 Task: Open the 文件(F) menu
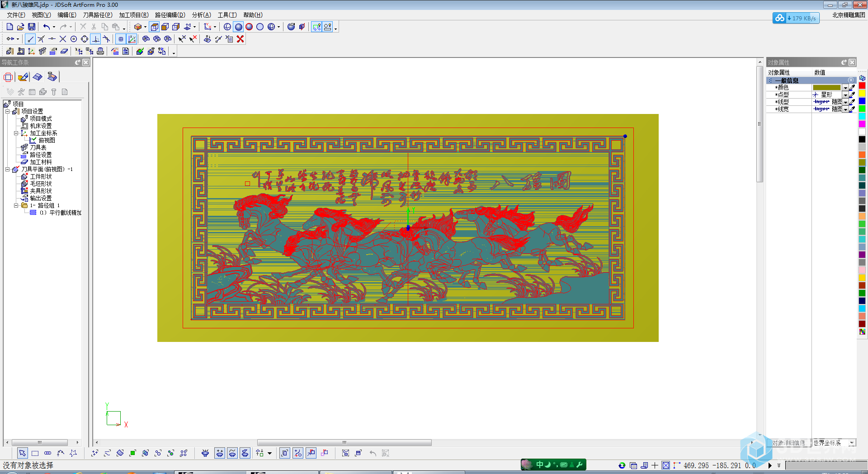pos(16,15)
